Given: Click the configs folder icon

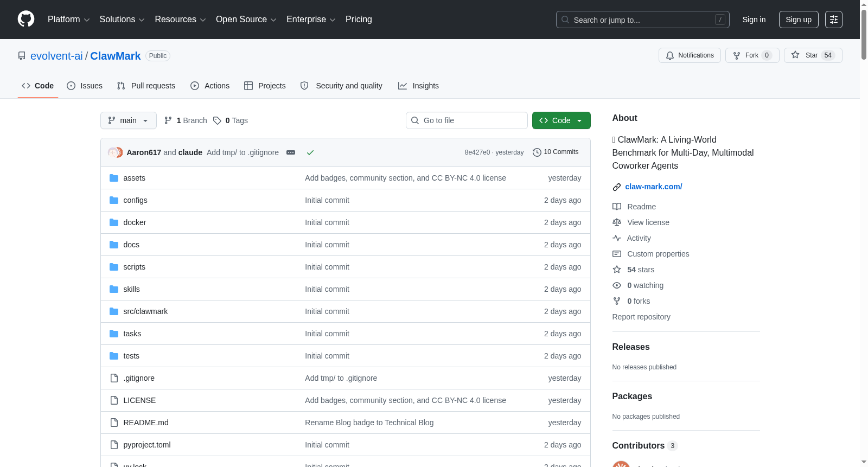Looking at the screenshot, I should 114,200.
